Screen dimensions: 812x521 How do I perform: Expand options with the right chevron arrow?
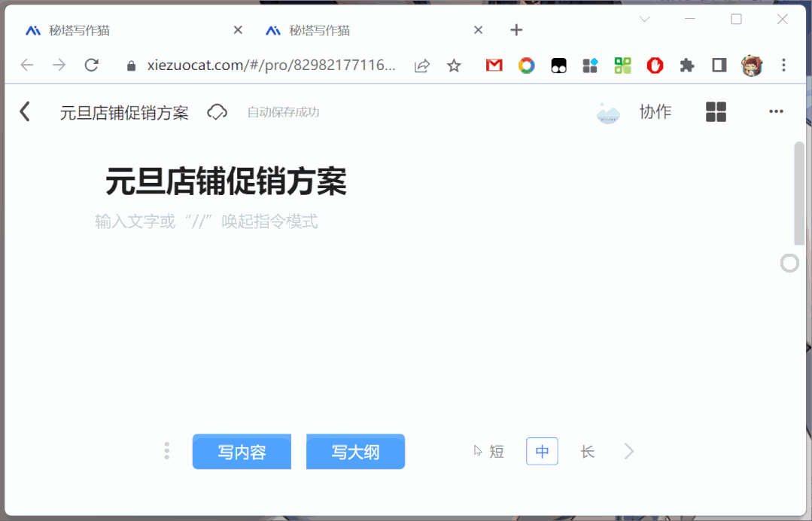coord(628,451)
